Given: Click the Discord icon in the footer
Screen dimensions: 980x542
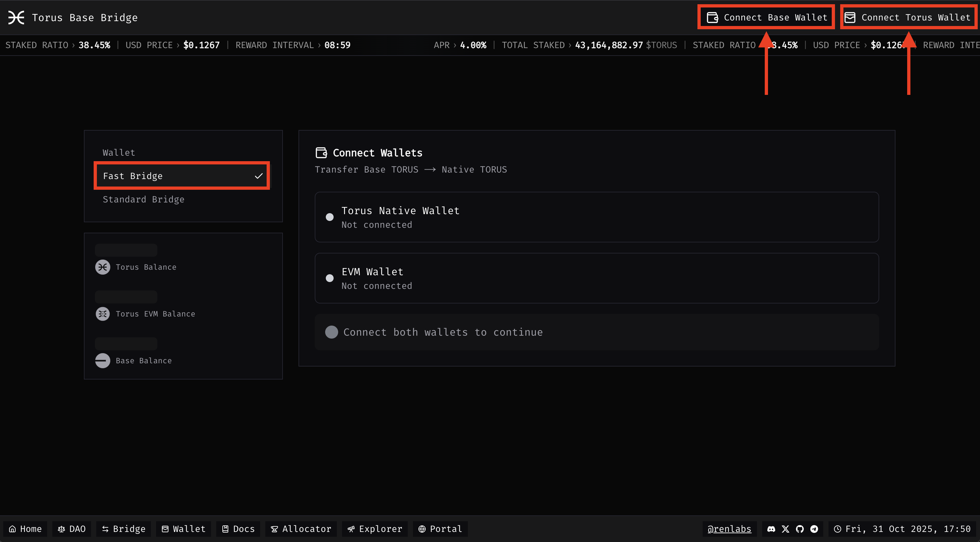Looking at the screenshot, I should coord(771,529).
